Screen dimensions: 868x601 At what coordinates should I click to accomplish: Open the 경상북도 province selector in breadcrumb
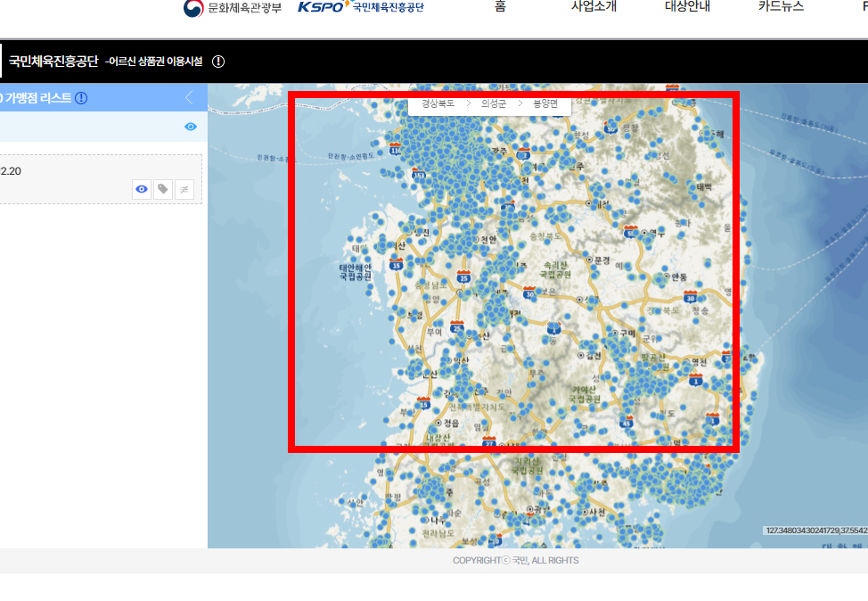(x=438, y=103)
